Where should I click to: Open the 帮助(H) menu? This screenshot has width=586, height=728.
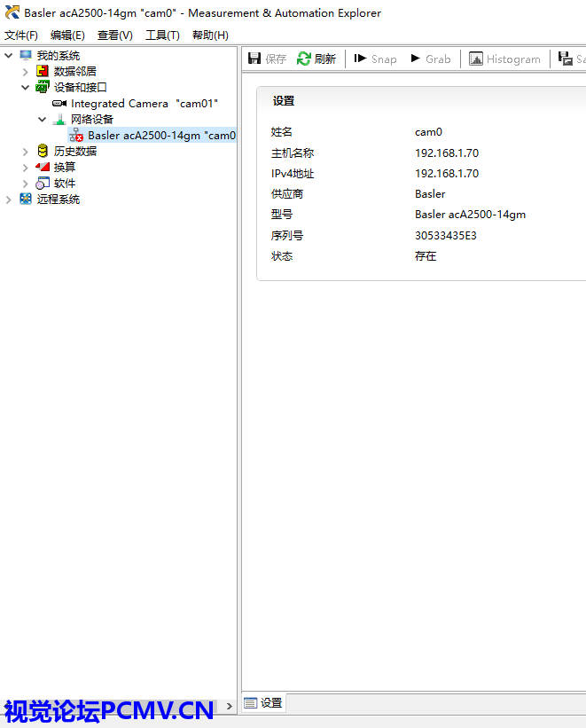point(210,35)
